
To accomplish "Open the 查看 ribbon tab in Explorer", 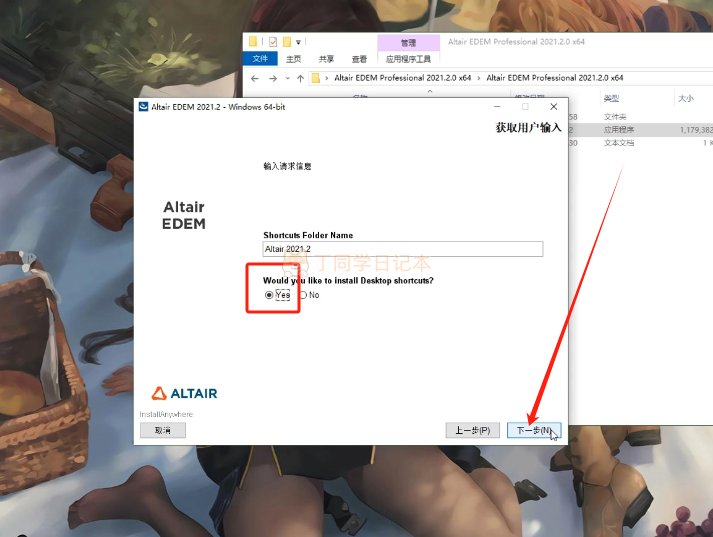I will pyautogui.click(x=359, y=59).
